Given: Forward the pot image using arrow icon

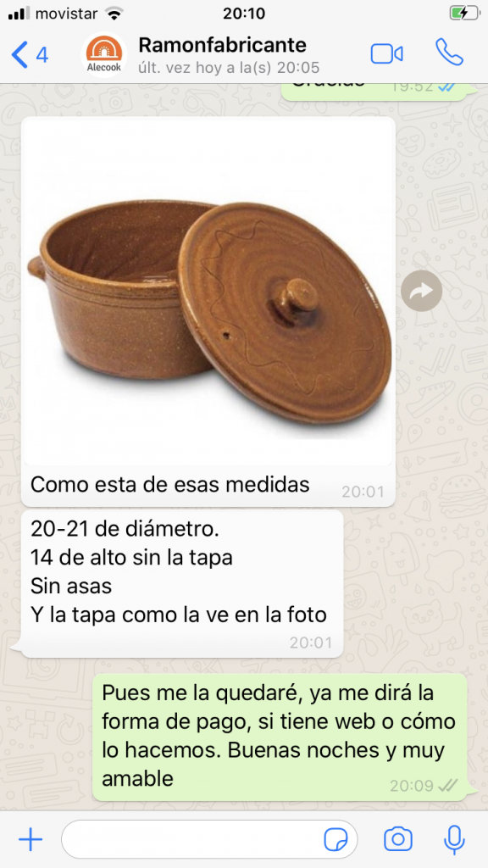Looking at the screenshot, I should point(422,291).
